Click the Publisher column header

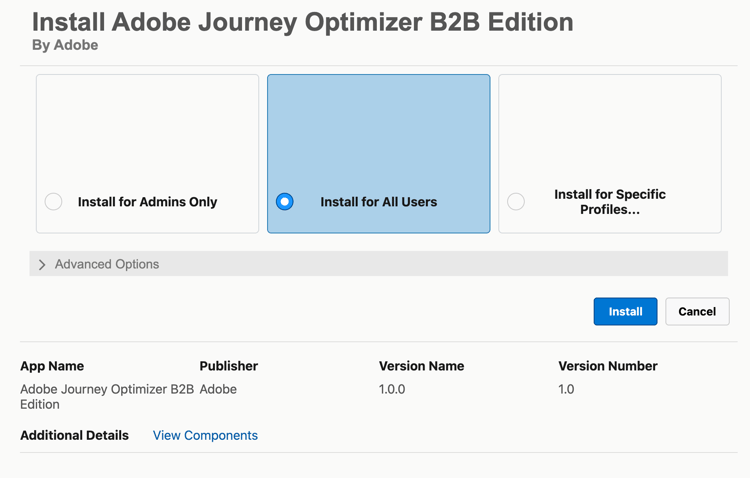[228, 366]
